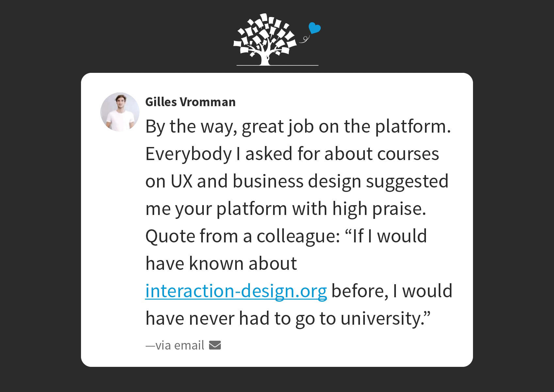Viewport: 554px width, 392px height.
Task: Click the envelope icon beside via email
Action: [215, 345]
